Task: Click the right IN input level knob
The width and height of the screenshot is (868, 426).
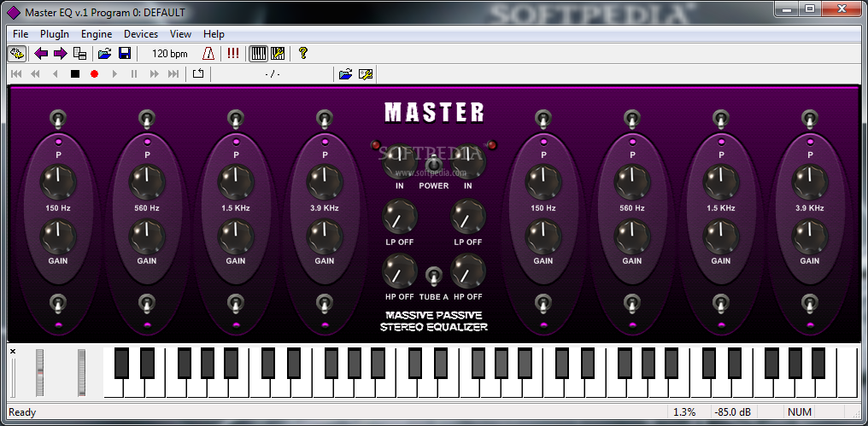Action: tap(468, 161)
